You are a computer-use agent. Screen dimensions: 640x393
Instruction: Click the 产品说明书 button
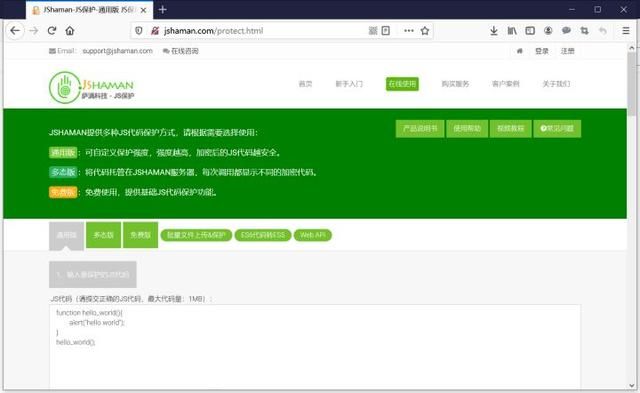click(420, 129)
